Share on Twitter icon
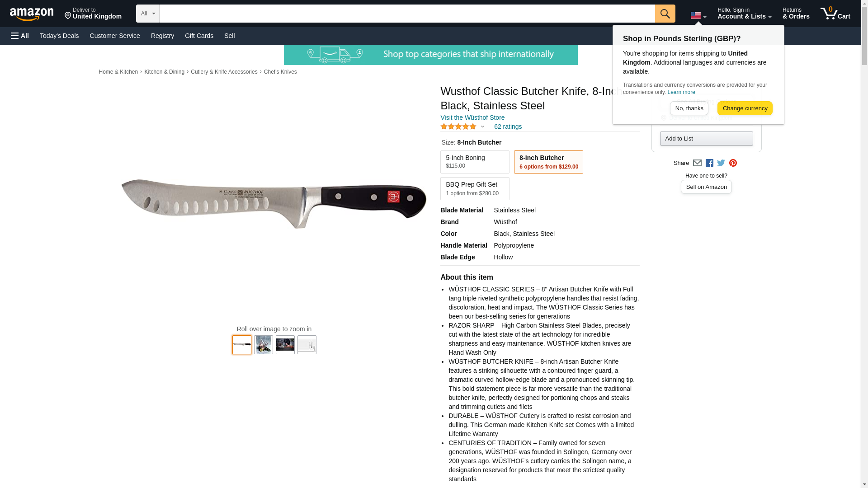 [721, 163]
